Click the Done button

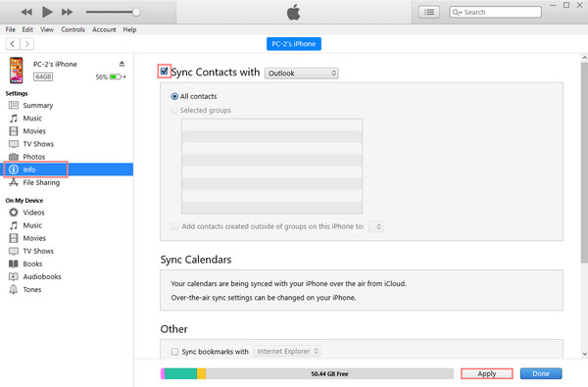pyautogui.click(x=541, y=374)
